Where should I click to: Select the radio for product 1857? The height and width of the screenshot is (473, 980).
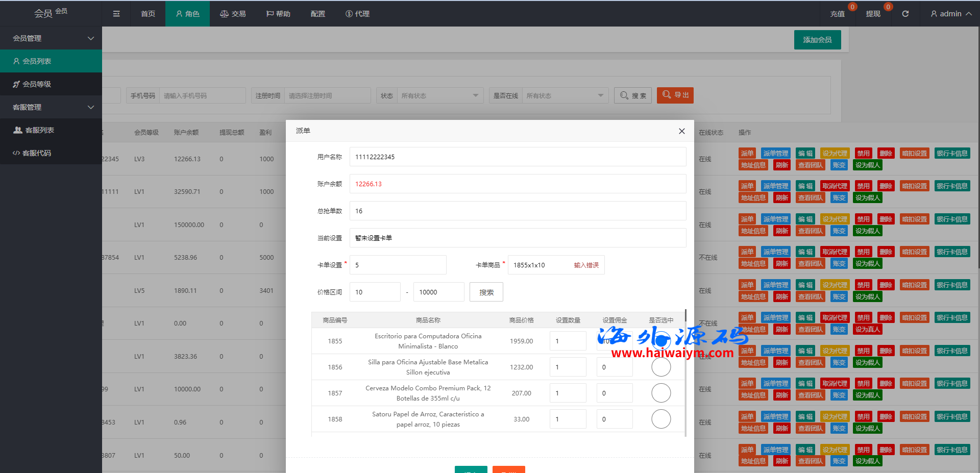(x=661, y=393)
